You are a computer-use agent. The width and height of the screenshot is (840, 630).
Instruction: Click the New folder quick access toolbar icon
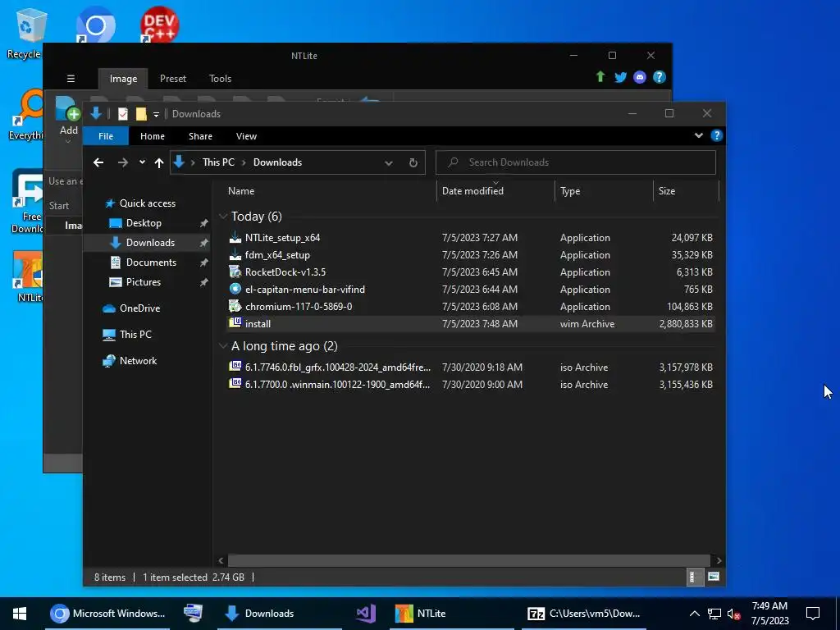[x=141, y=113]
